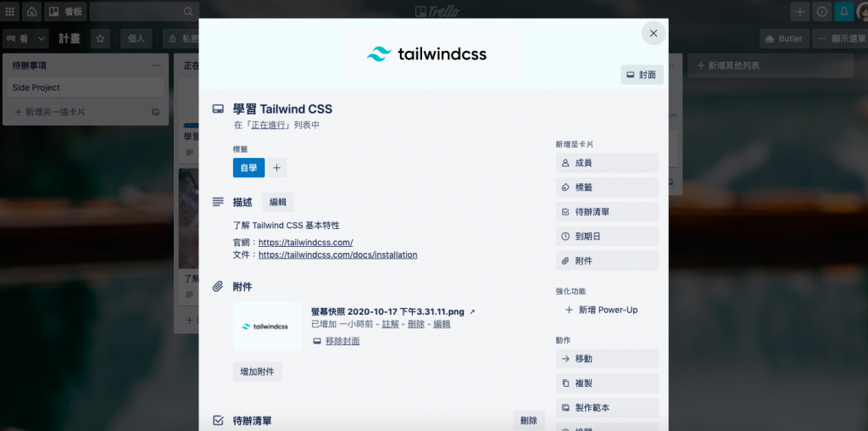Open the Side Project card
868x431 pixels.
[x=86, y=87]
